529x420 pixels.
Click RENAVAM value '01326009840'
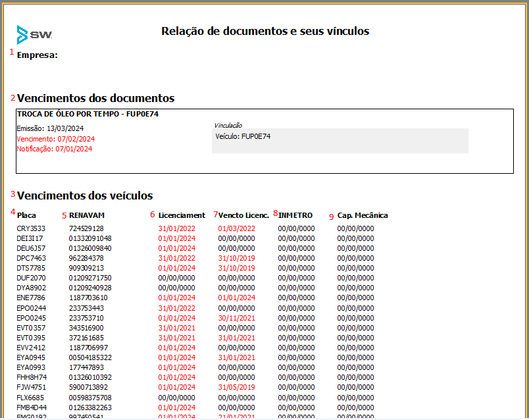click(90, 248)
